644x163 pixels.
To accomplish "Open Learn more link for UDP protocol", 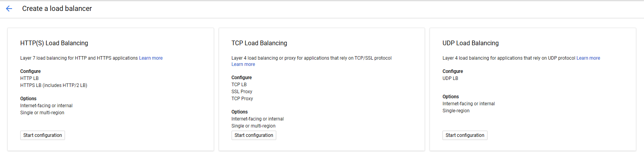I will [588, 58].
